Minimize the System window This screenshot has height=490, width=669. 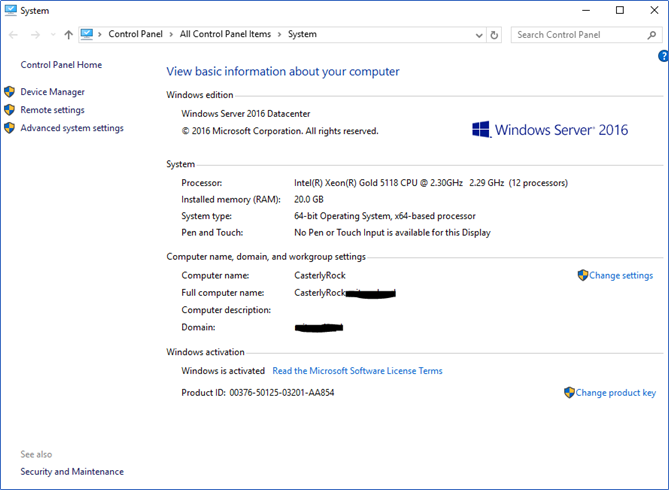(x=586, y=10)
